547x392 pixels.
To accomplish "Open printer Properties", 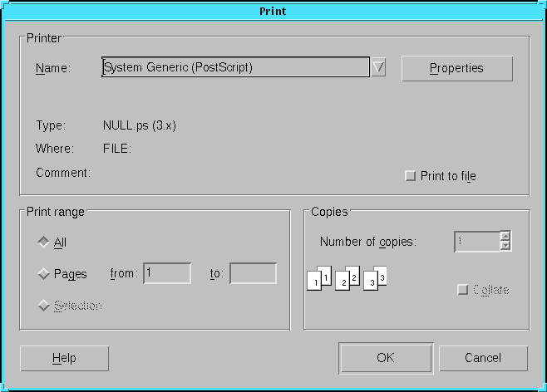I will click(x=456, y=68).
